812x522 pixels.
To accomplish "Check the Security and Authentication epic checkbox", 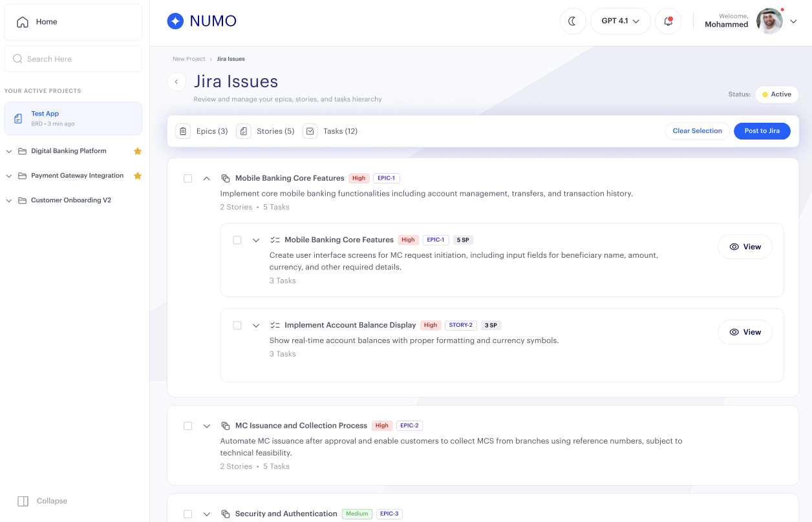I will pos(188,514).
